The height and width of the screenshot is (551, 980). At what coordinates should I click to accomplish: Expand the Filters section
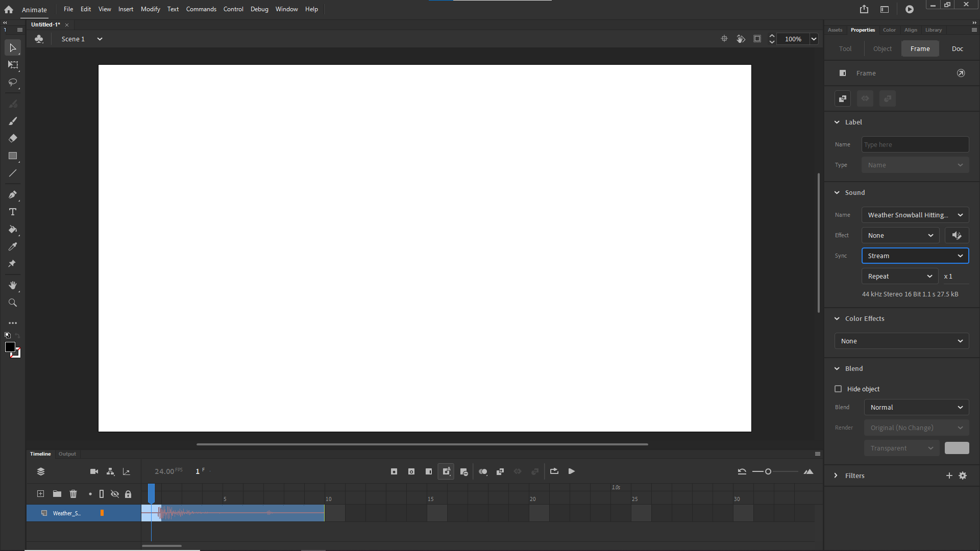click(x=836, y=475)
